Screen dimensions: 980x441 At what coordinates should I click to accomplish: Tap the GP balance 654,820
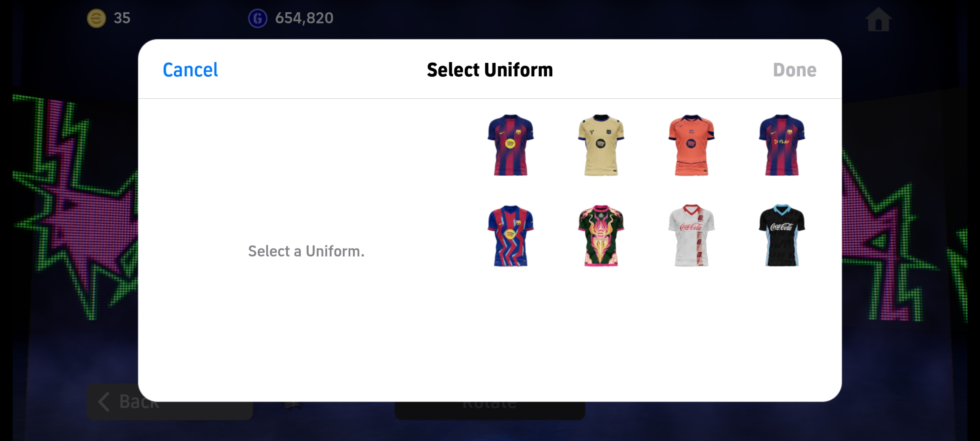[x=304, y=18]
